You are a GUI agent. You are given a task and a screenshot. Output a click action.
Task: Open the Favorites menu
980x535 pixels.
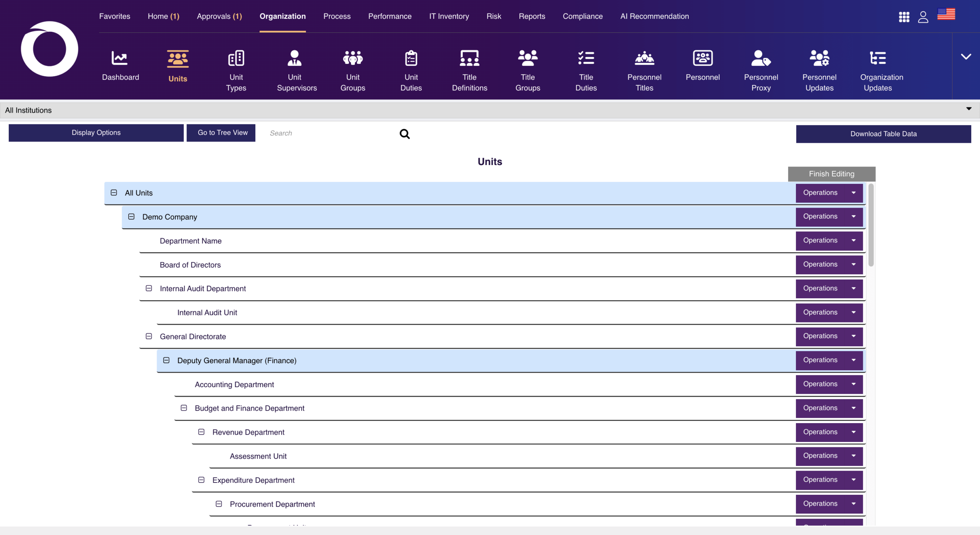pyautogui.click(x=114, y=16)
